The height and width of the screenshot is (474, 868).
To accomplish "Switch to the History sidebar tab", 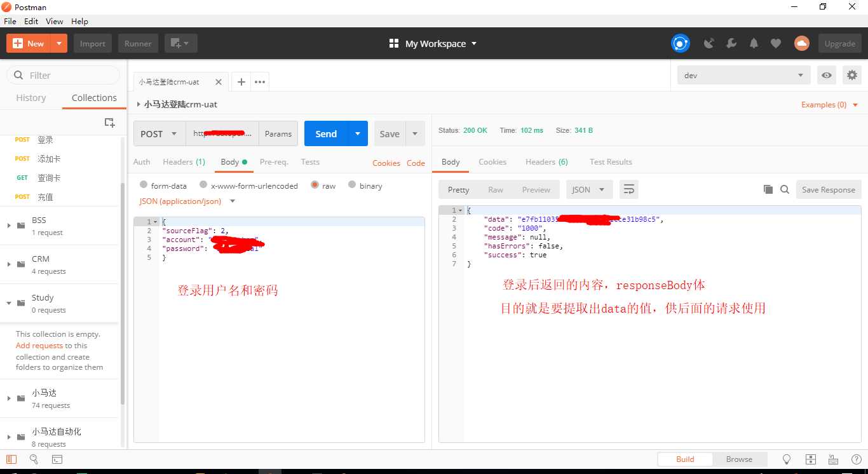I will tap(31, 98).
